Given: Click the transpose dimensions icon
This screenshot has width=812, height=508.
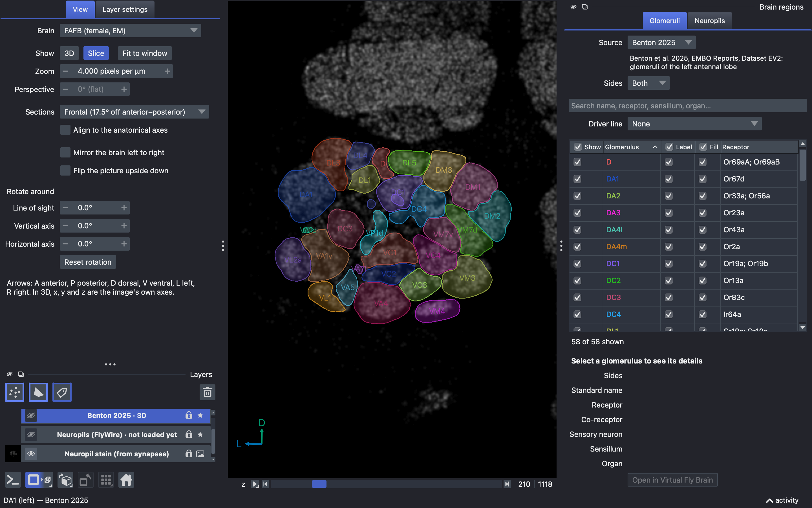Looking at the screenshot, I should point(85,480).
